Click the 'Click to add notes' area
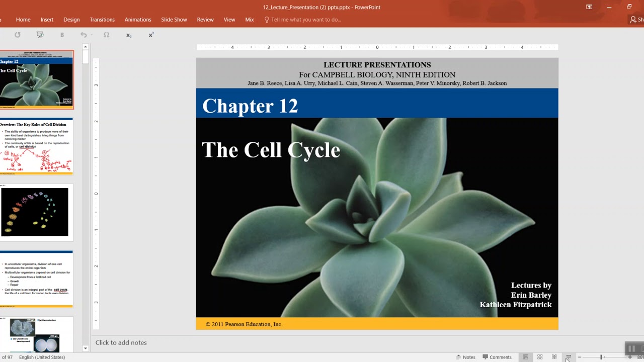This screenshot has height=362, width=644. click(121, 342)
